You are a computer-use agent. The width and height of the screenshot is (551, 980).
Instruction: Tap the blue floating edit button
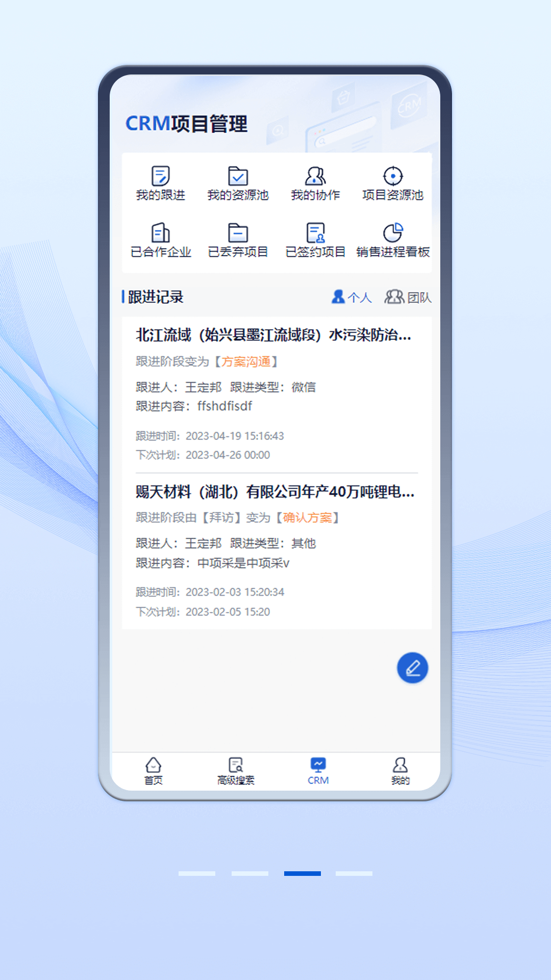[x=412, y=668]
